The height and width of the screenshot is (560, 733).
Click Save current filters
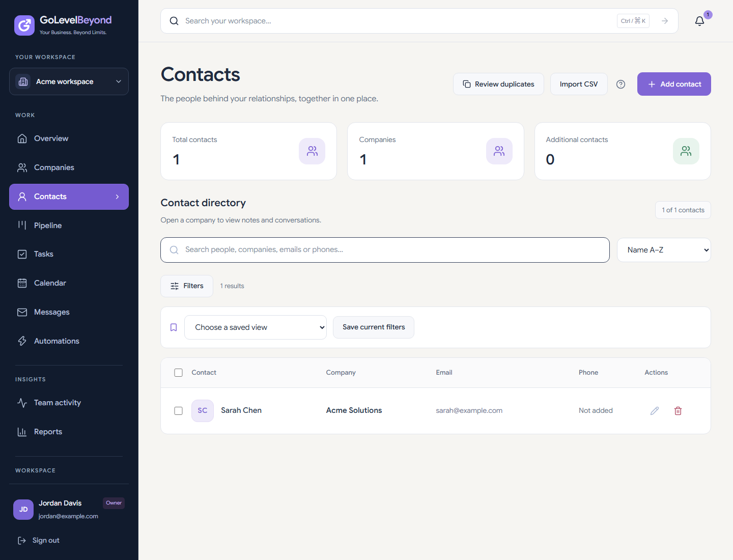pyautogui.click(x=374, y=327)
